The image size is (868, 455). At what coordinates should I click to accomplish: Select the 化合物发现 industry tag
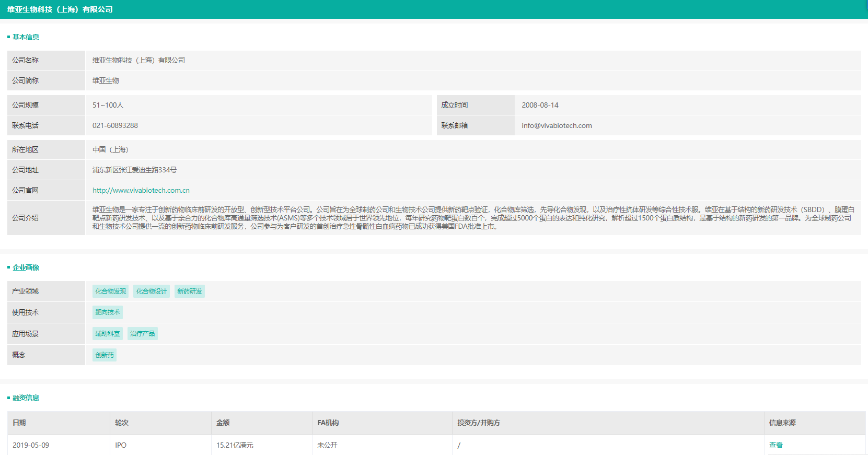click(x=110, y=291)
